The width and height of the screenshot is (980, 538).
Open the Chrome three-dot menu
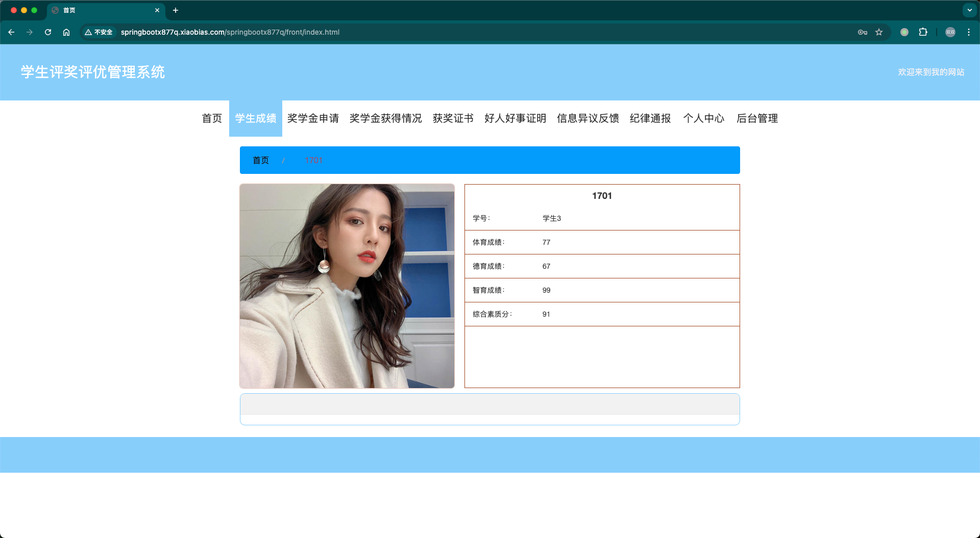point(969,32)
